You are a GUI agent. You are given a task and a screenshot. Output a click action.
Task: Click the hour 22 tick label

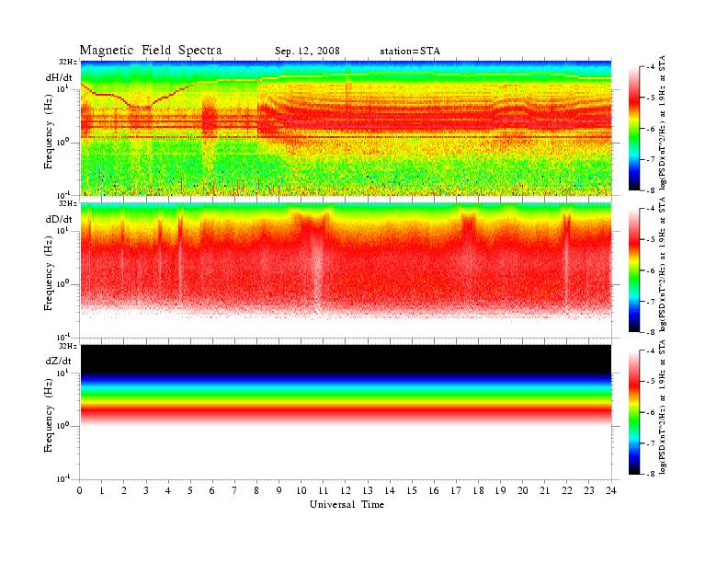point(567,490)
